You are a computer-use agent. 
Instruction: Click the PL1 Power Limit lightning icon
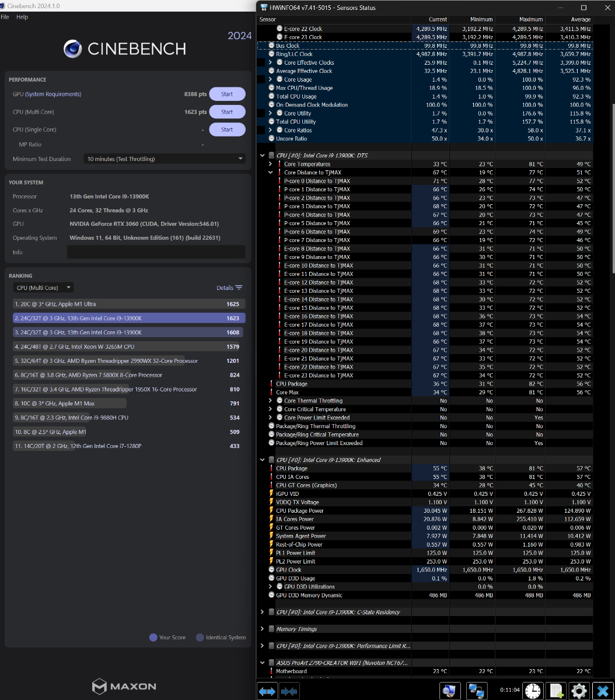(271, 552)
